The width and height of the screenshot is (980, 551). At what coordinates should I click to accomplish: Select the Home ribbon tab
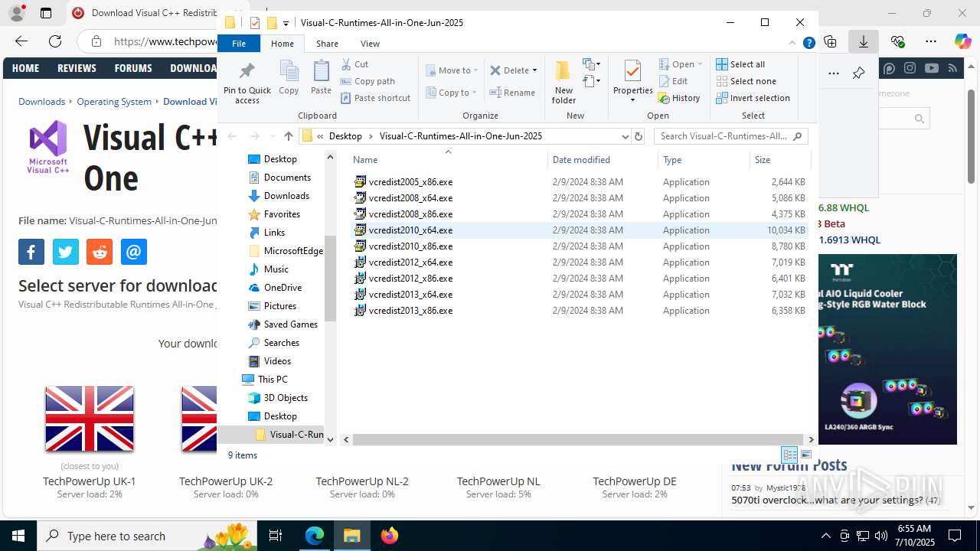tap(283, 44)
